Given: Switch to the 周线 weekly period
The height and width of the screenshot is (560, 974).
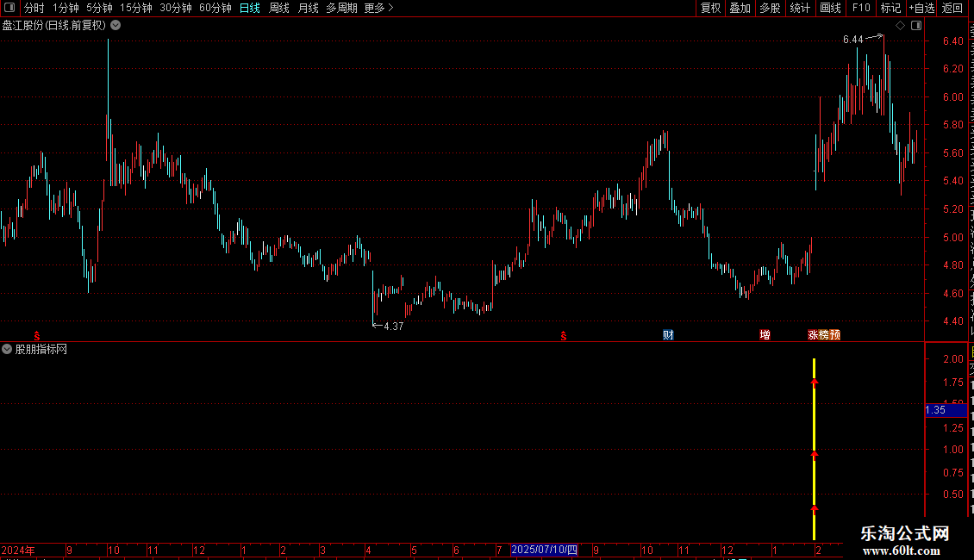Looking at the screenshot, I should 279,8.
